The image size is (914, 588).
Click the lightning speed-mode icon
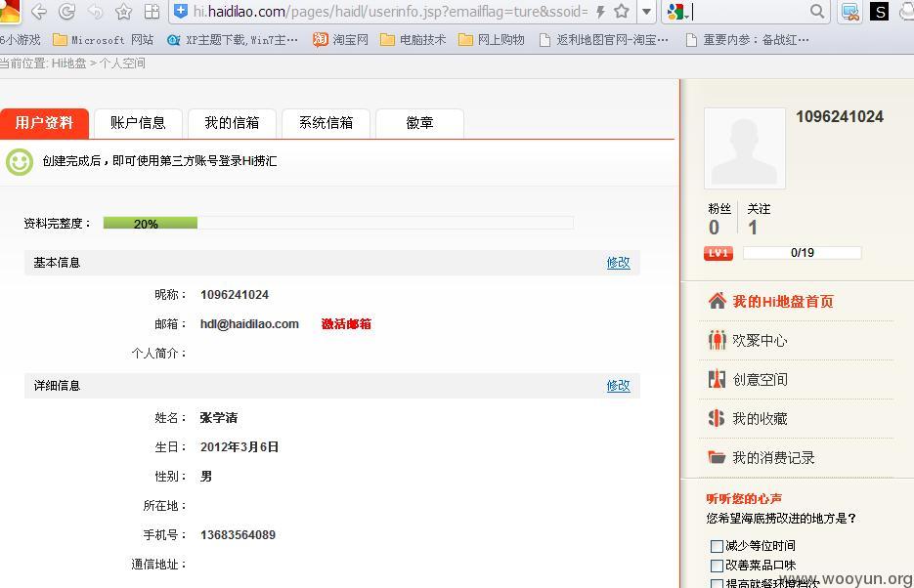click(x=600, y=11)
